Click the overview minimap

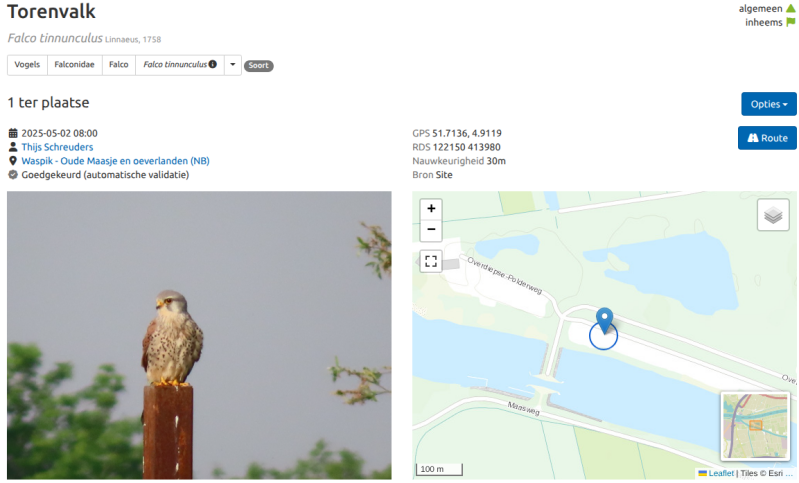[x=755, y=426]
